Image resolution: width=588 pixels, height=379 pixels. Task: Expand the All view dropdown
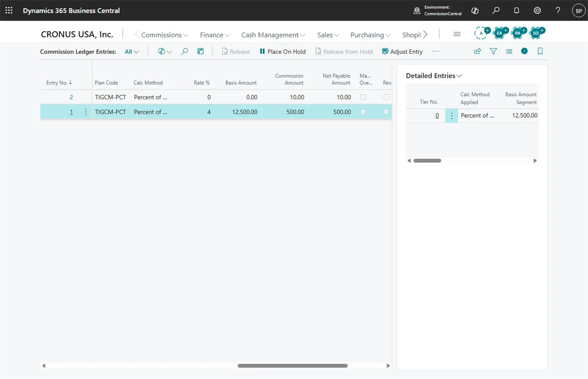(x=132, y=52)
